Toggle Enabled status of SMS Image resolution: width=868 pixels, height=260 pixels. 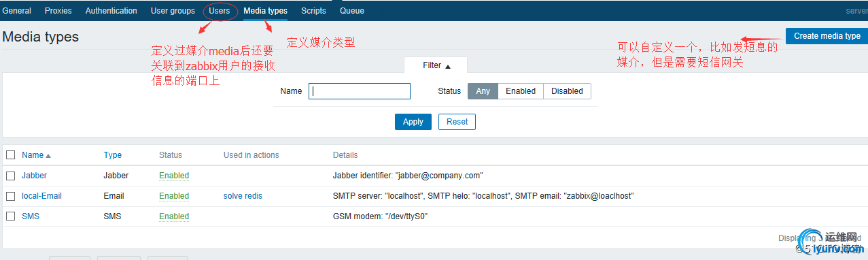tap(174, 216)
